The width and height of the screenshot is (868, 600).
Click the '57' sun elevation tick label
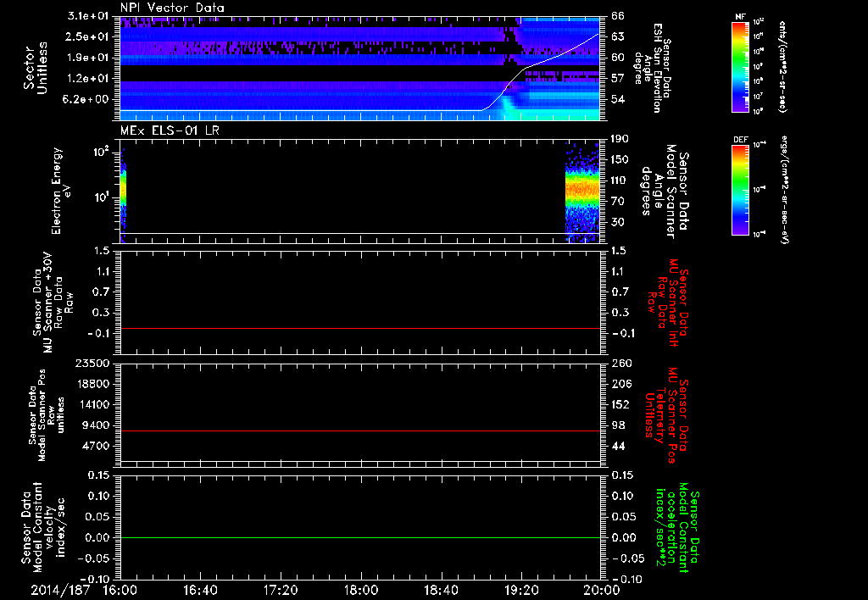click(618, 78)
